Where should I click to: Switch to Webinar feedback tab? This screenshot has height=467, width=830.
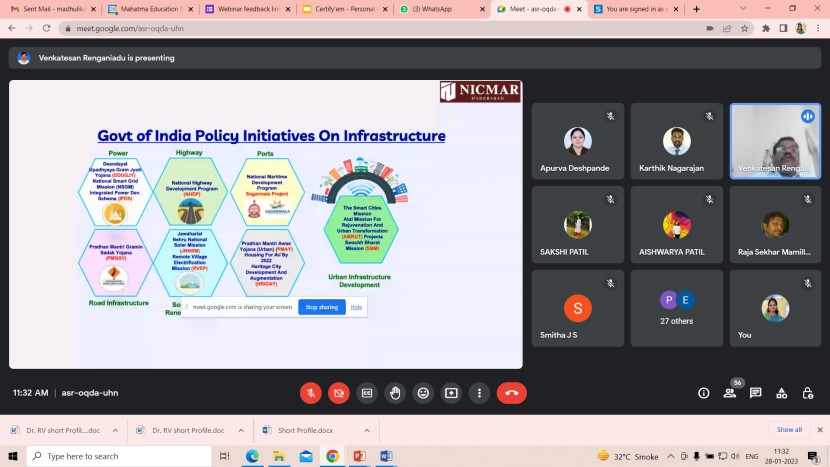tap(248, 9)
